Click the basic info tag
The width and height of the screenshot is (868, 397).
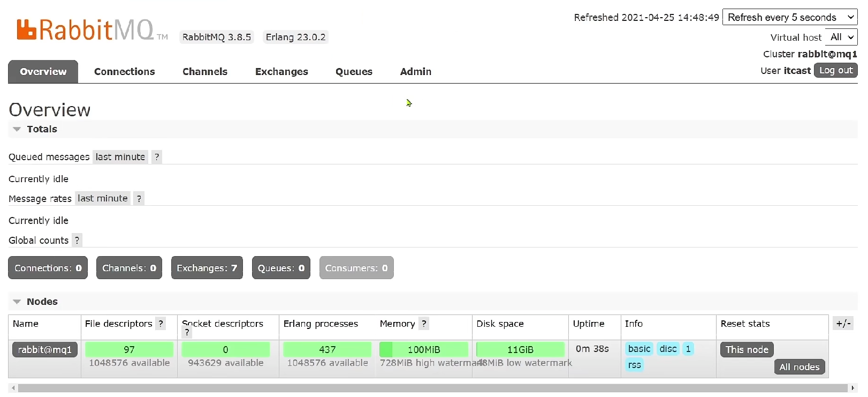point(639,349)
